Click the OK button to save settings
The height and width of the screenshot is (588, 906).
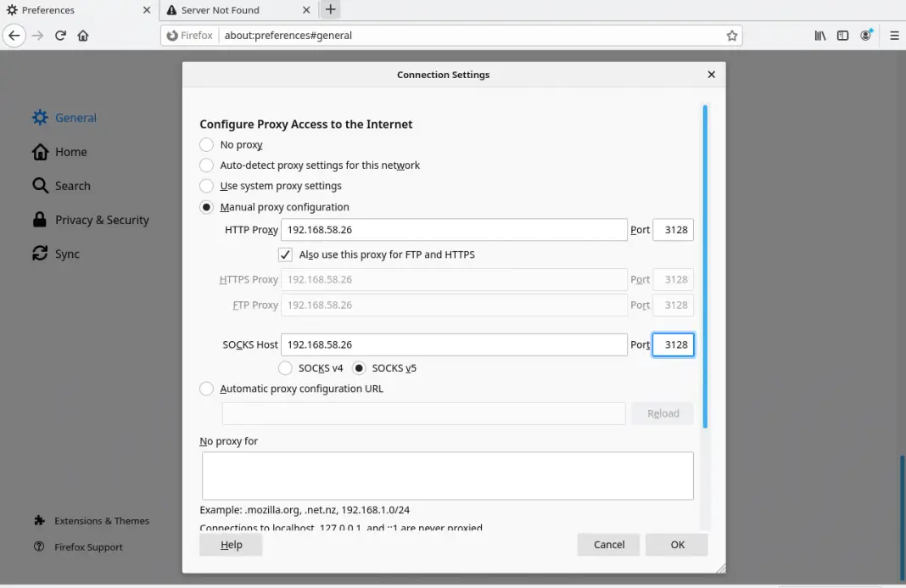click(x=676, y=544)
